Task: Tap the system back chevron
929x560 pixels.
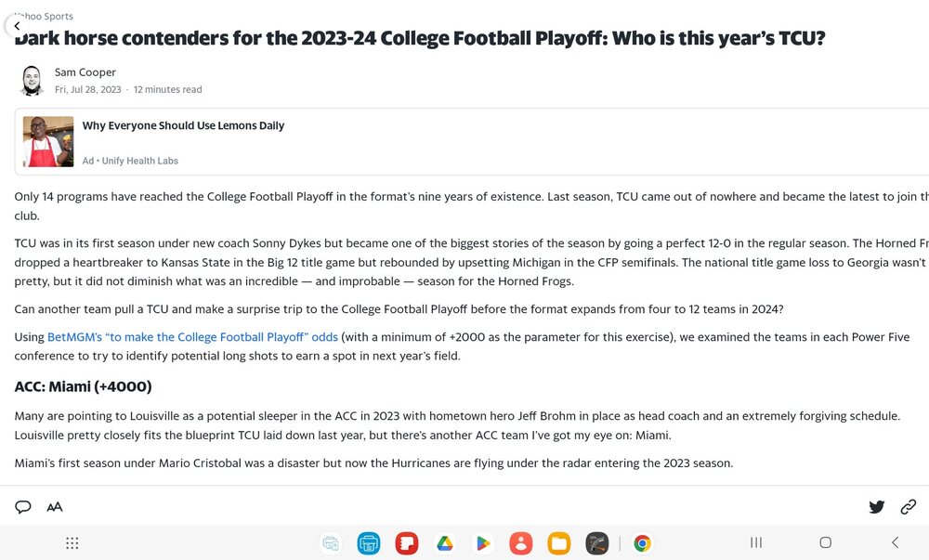Action: coord(896,542)
